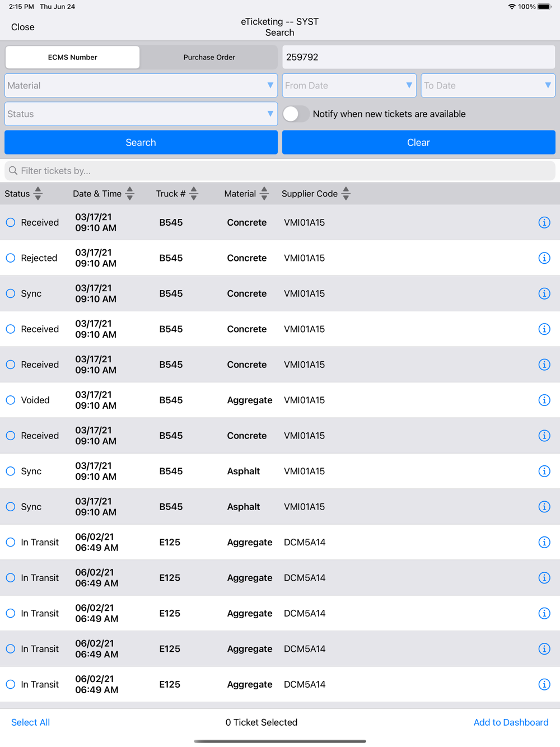560x747 pixels.
Task: Click the 'Thu Jun 24' date text
Action: point(58,7)
